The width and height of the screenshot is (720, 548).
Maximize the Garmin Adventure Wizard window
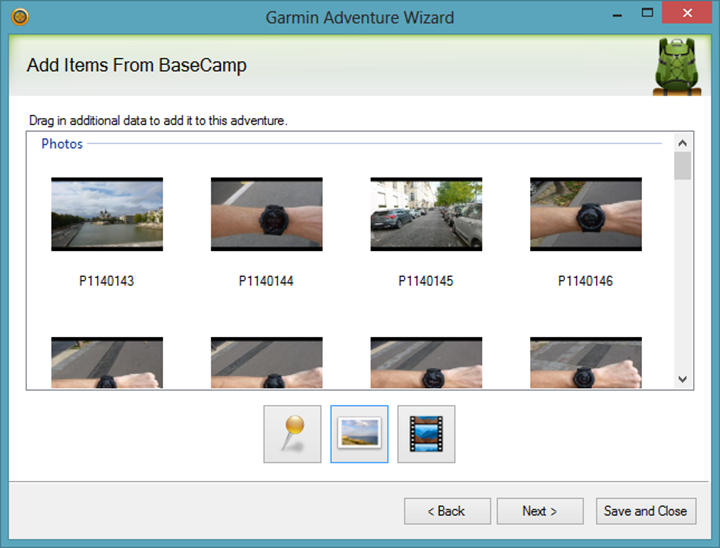[x=647, y=13]
